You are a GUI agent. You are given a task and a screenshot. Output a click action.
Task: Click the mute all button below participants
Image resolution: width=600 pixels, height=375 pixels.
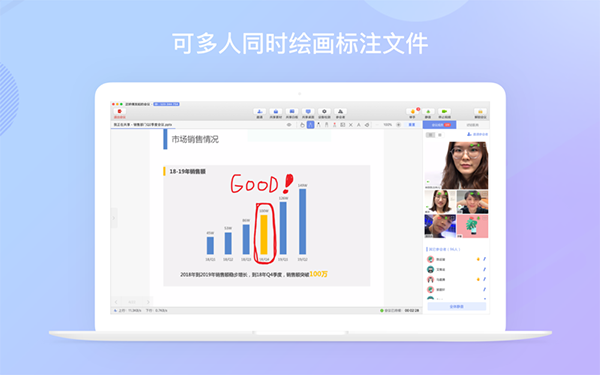pyautogui.click(x=457, y=307)
